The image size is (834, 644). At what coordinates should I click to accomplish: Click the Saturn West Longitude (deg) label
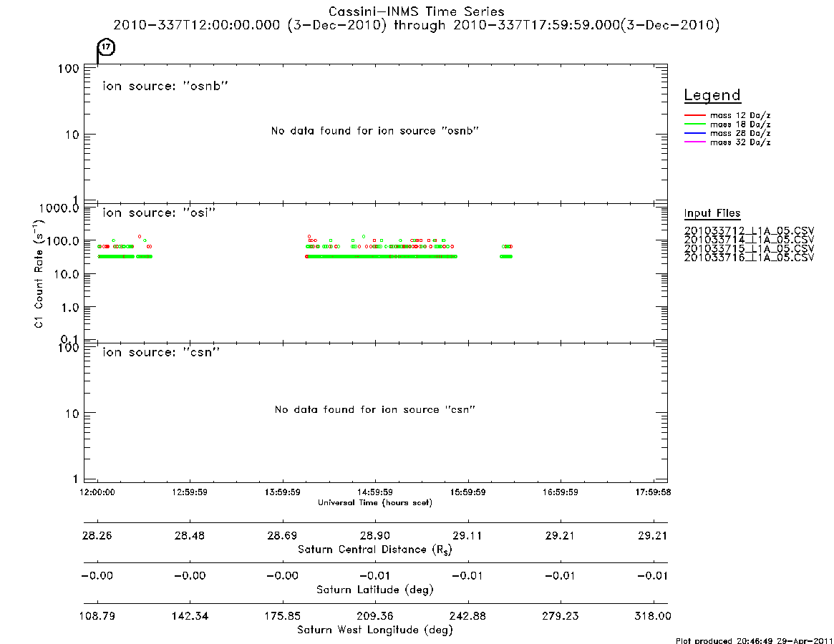(x=375, y=630)
